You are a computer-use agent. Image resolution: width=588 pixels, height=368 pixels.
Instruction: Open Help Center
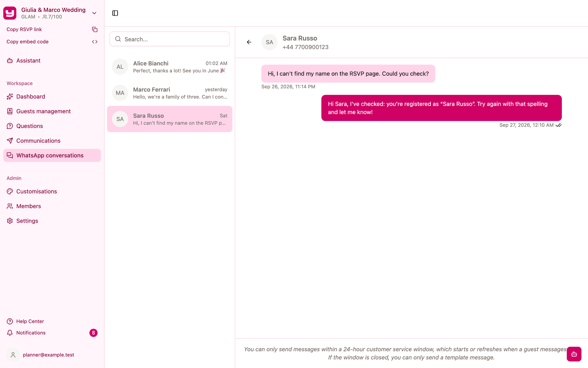tap(52, 321)
